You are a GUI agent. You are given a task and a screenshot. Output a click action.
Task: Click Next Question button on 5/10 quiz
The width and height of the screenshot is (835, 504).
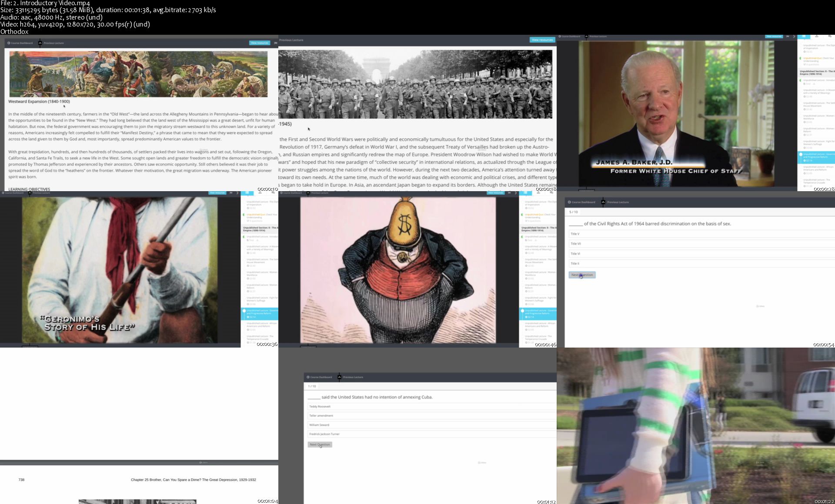(x=582, y=275)
